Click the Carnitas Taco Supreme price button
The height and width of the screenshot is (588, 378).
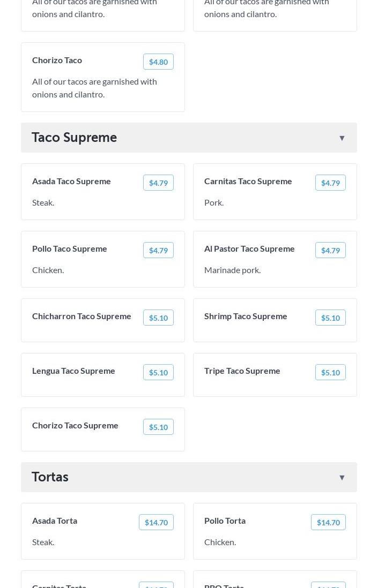330,183
